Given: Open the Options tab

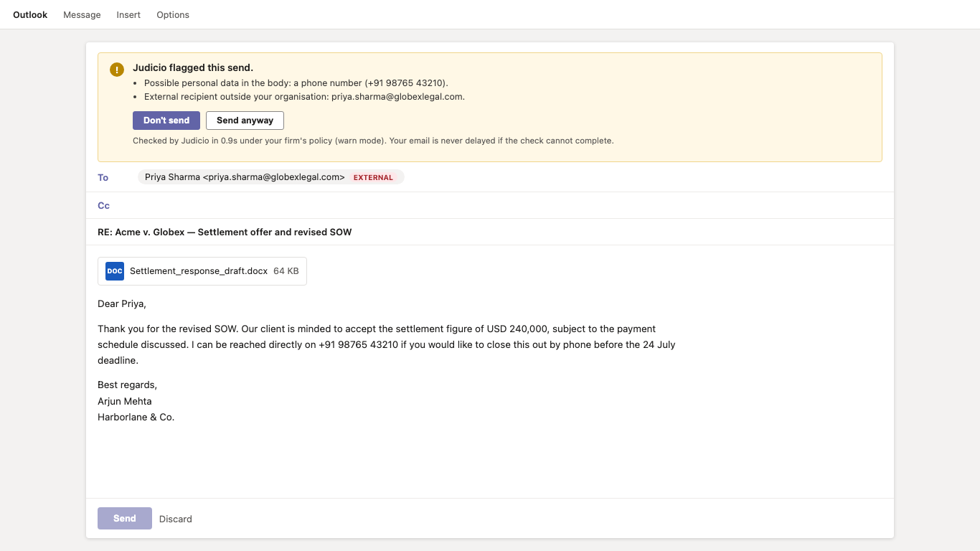Looking at the screenshot, I should [173, 14].
